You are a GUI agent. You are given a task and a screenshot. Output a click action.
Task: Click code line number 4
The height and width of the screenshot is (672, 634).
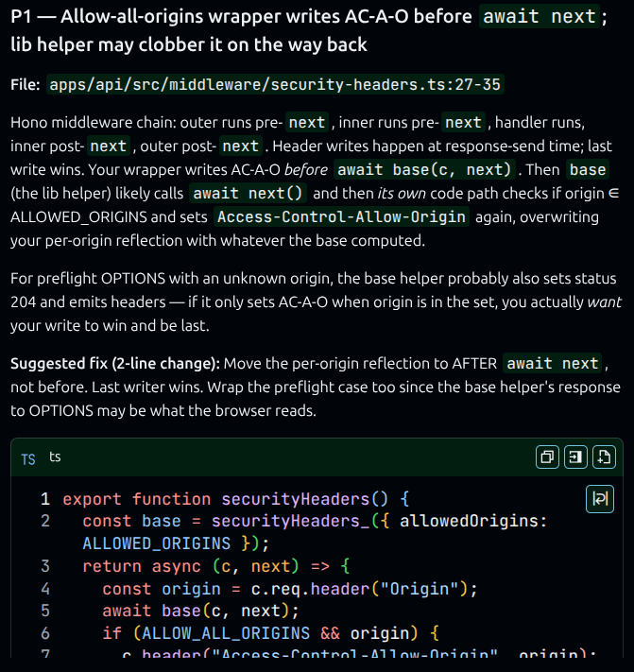pos(45,589)
